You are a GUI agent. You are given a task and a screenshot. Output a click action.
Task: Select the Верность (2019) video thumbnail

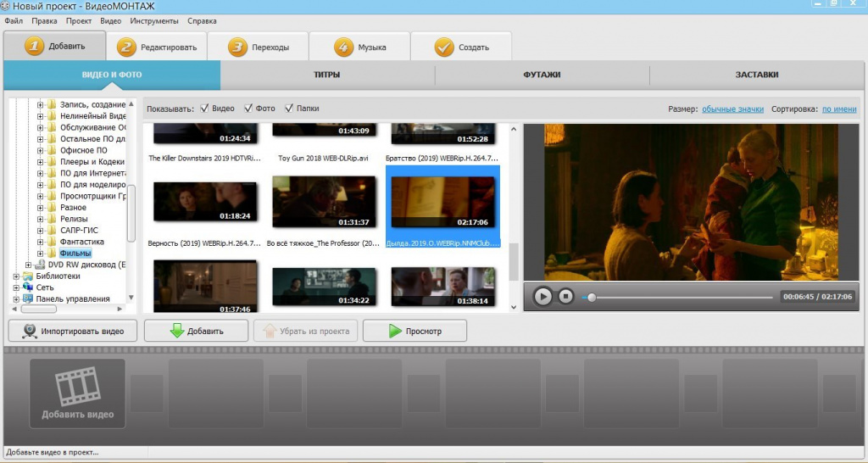tap(205, 202)
